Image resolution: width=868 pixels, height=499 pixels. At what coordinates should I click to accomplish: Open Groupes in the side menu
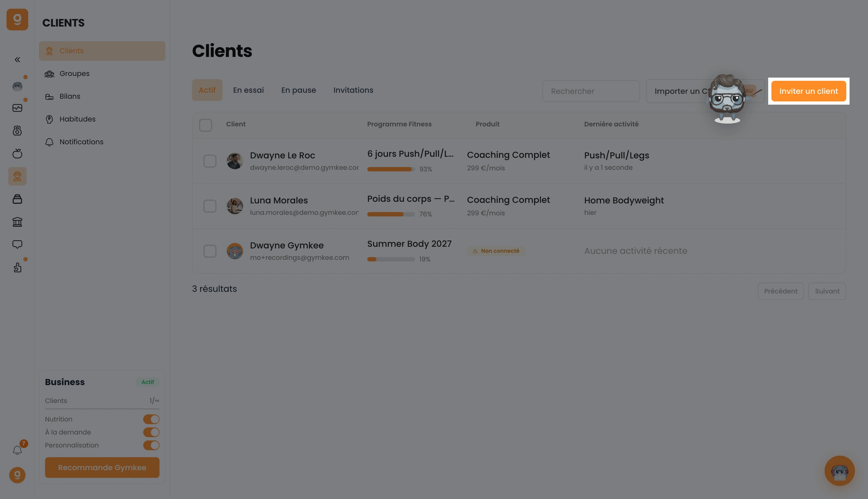tap(102, 74)
